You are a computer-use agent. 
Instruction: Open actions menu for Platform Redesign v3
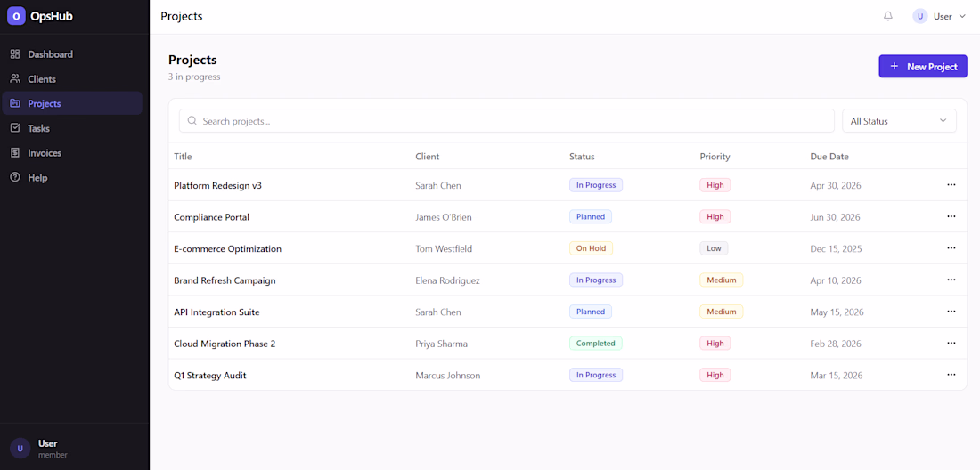(951, 185)
